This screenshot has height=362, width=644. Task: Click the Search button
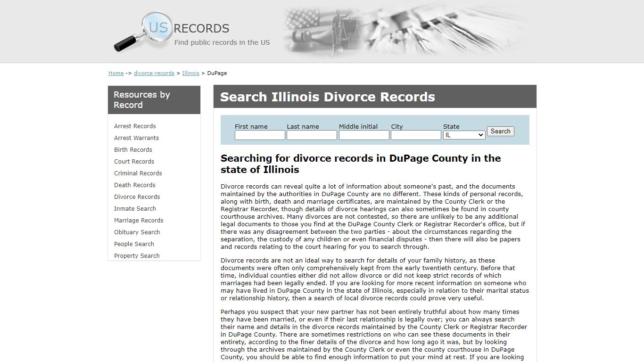[500, 132]
